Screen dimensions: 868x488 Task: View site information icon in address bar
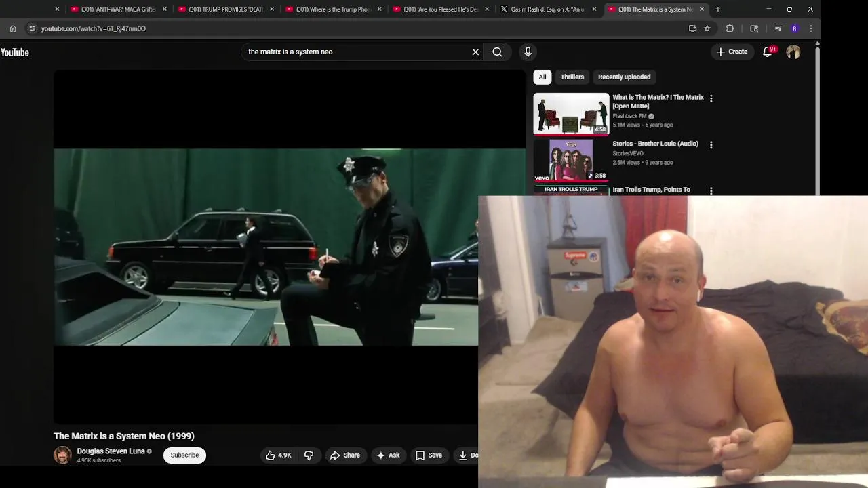point(32,28)
